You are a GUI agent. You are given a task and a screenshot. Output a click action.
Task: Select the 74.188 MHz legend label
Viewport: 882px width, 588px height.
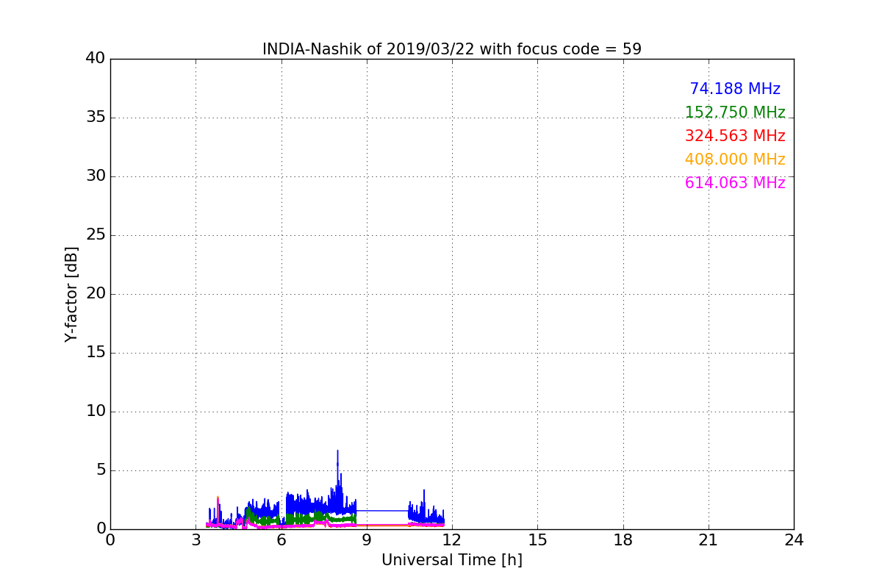click(x=735, y=89)
